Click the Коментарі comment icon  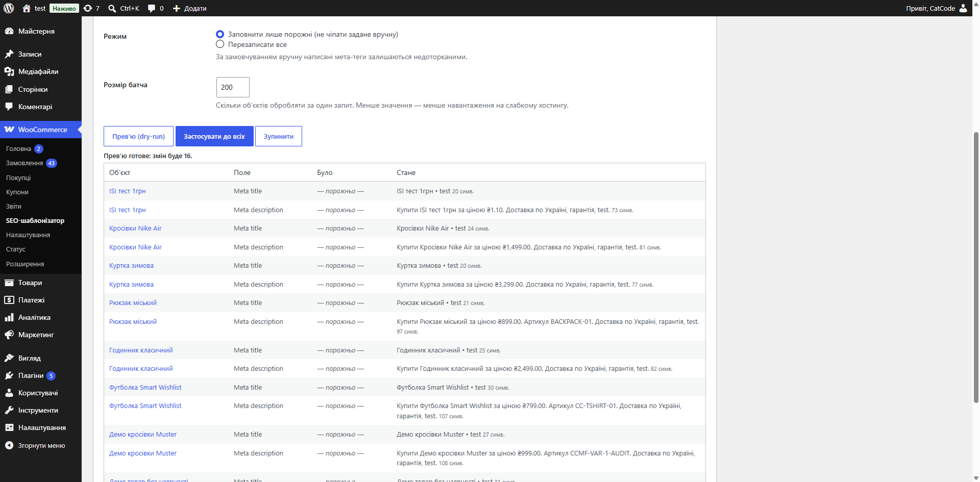pyautogui.click(x=9, y=107)
